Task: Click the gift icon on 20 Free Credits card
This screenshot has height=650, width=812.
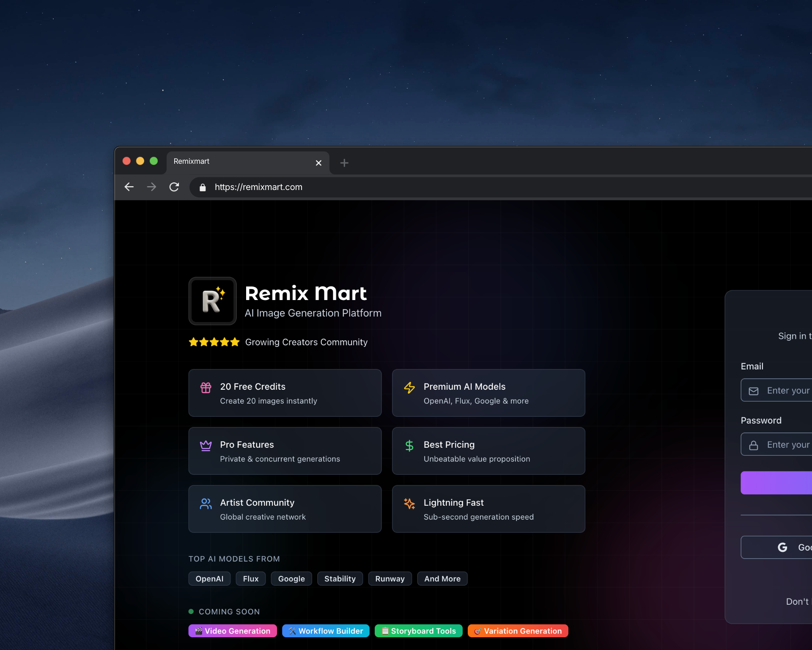Action: [206, 388]
